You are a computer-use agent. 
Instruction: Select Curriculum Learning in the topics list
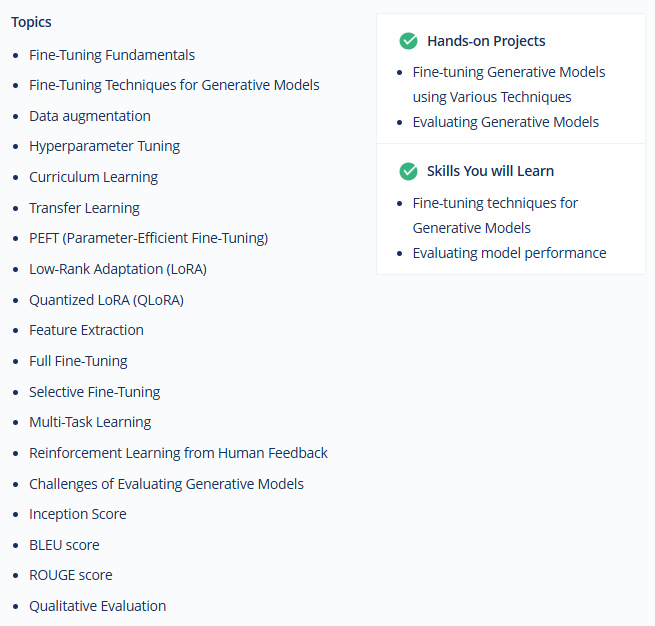click(x=94, y=177)
